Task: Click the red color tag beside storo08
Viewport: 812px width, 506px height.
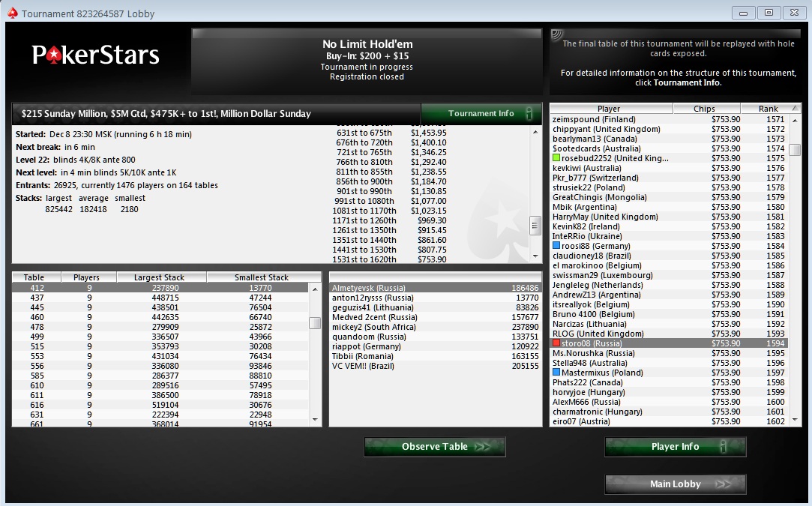Action: point(556,343)
